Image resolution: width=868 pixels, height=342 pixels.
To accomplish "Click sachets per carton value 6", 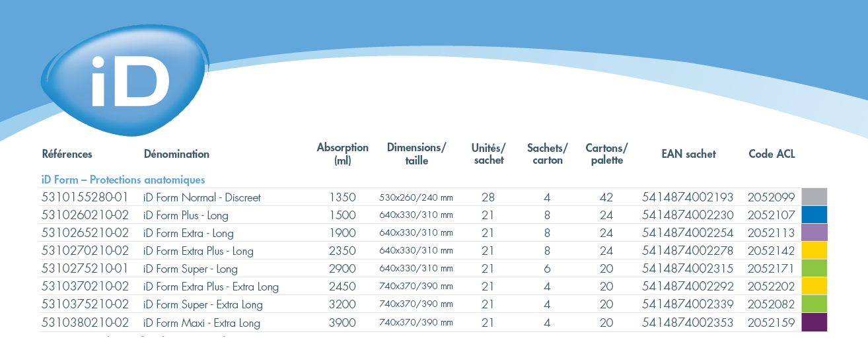I will [x=548, y=269].
